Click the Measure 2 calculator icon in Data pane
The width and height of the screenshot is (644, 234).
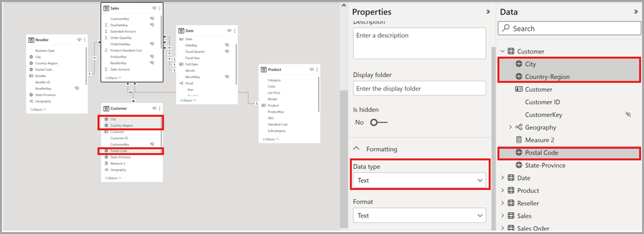coord(519,140)
